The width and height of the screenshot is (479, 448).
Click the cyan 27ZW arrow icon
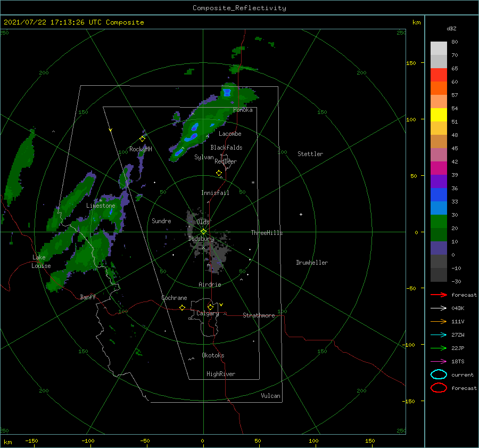click(439, 335)
